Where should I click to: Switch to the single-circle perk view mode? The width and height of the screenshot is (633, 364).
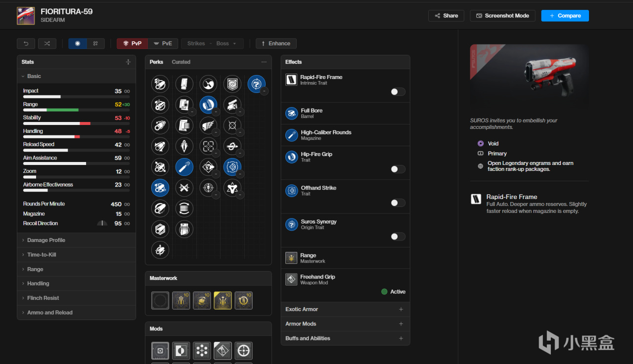[x=78, y=43]
